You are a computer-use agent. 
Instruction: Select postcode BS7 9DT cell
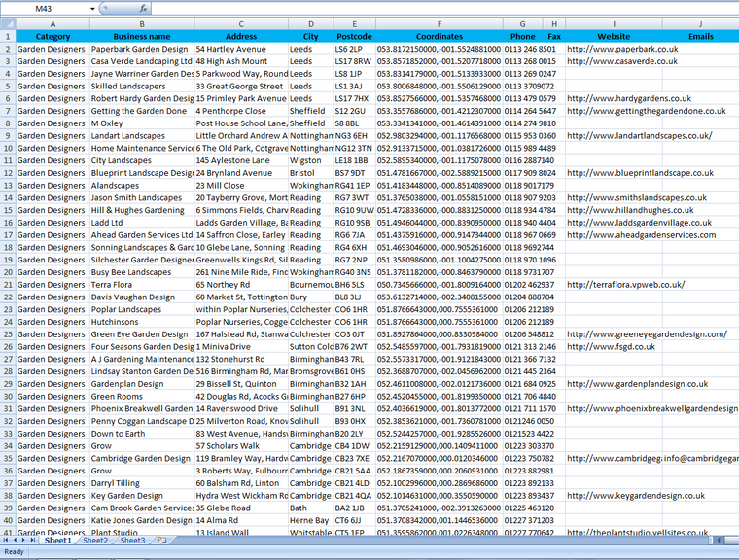tap(354, 173)
